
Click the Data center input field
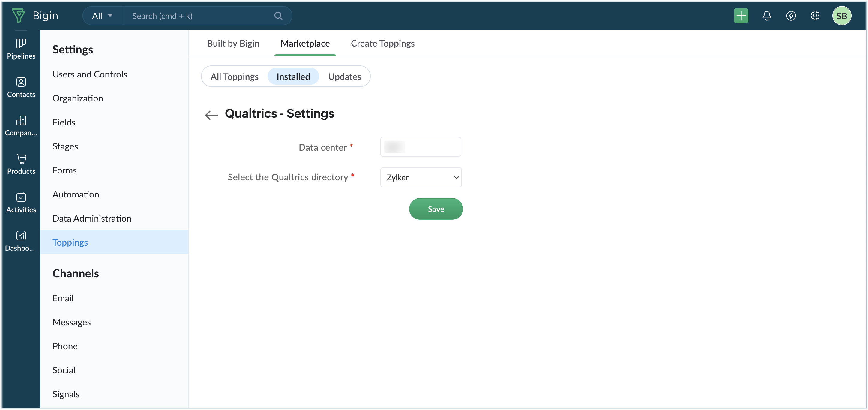[x=421, y=147]
